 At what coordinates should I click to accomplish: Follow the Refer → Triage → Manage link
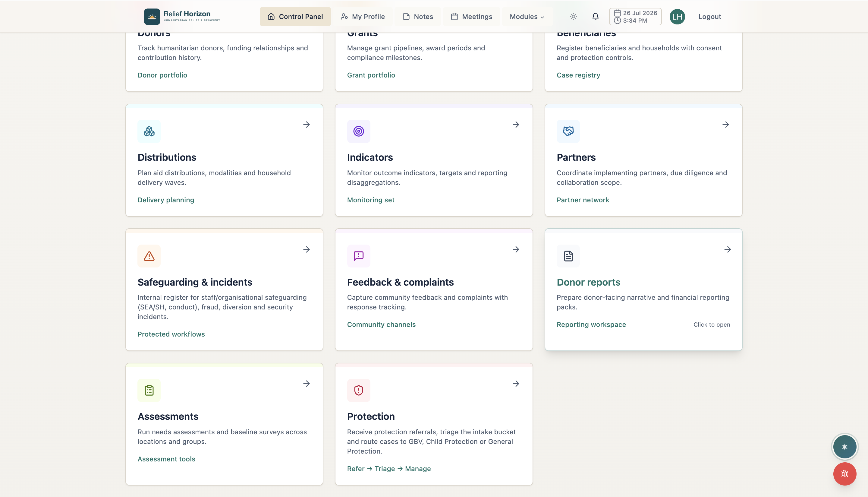click(388, 469)
